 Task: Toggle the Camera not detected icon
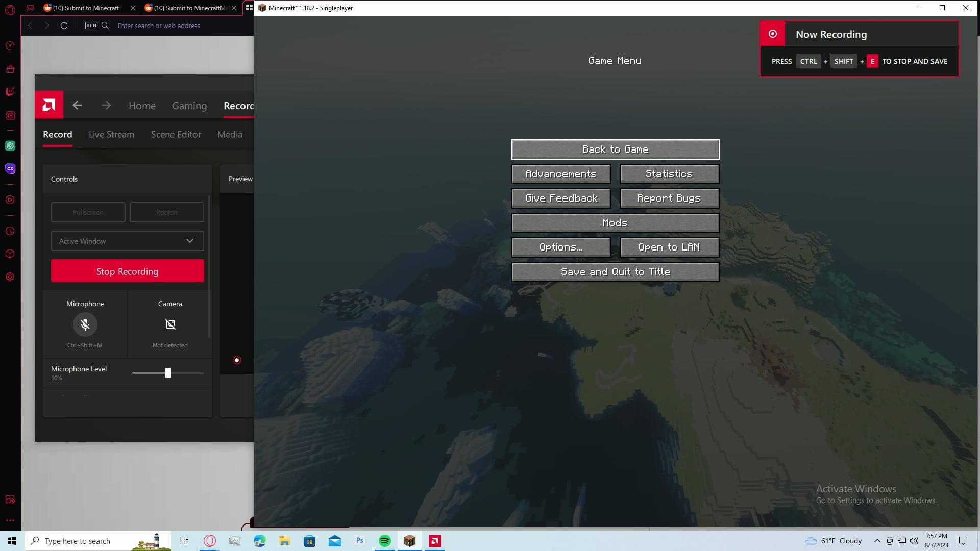170,324
